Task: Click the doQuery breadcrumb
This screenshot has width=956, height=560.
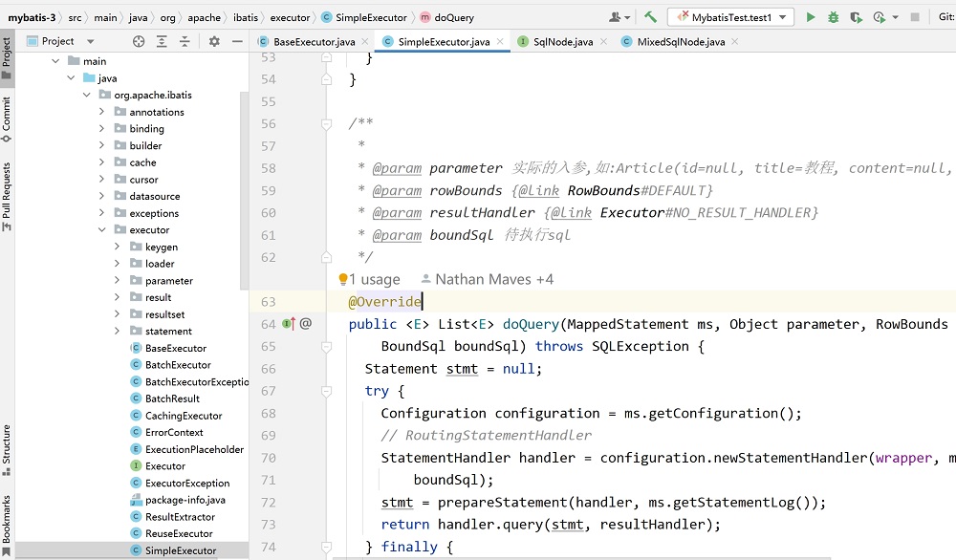Action: [x=447, y=17]
